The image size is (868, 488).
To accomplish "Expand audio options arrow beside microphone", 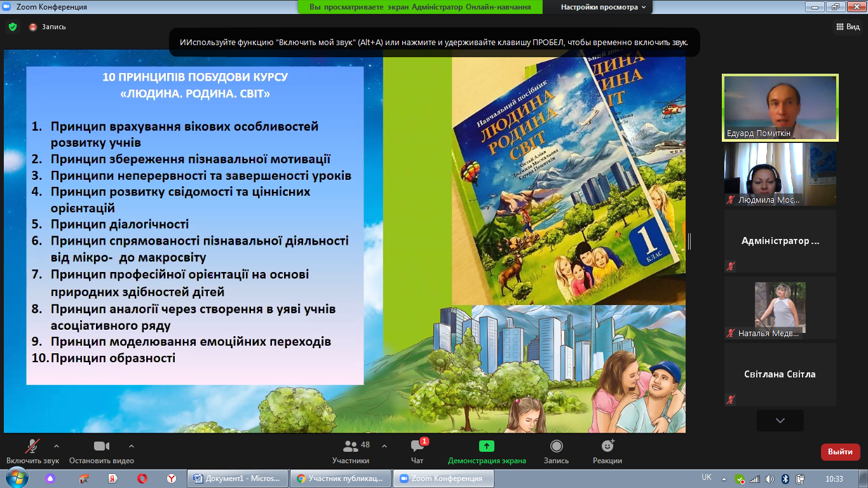I will (x=57, y=446).
